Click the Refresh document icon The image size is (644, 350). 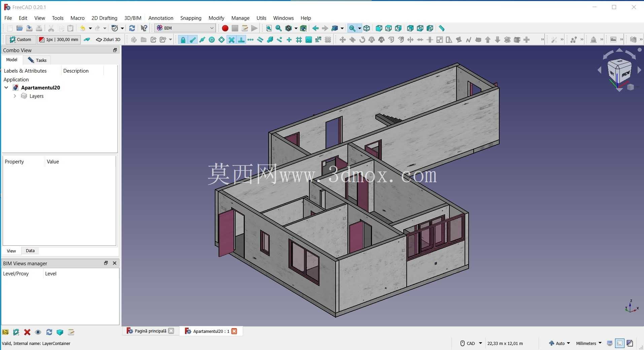coord(132,28)
